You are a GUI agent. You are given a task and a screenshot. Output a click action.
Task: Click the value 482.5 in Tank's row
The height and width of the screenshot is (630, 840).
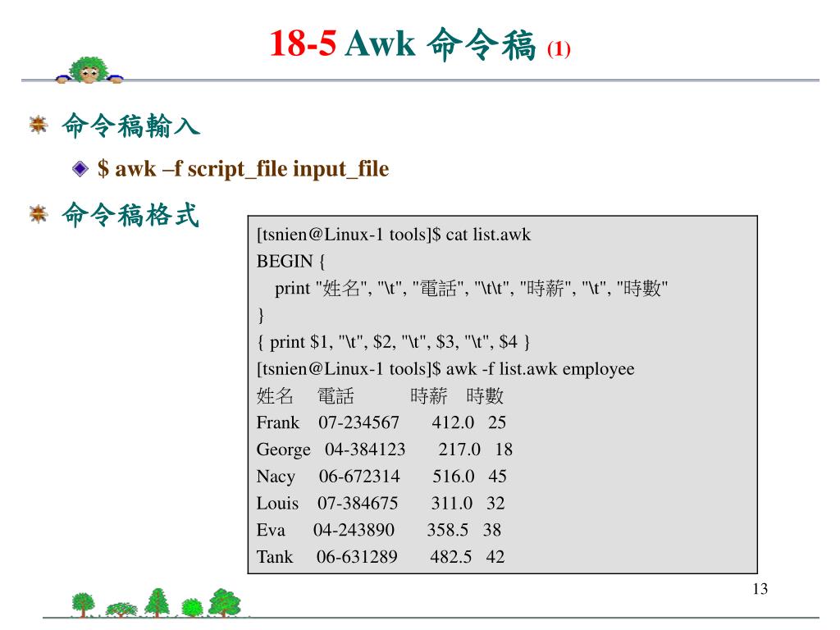click(x=451, y=557)
